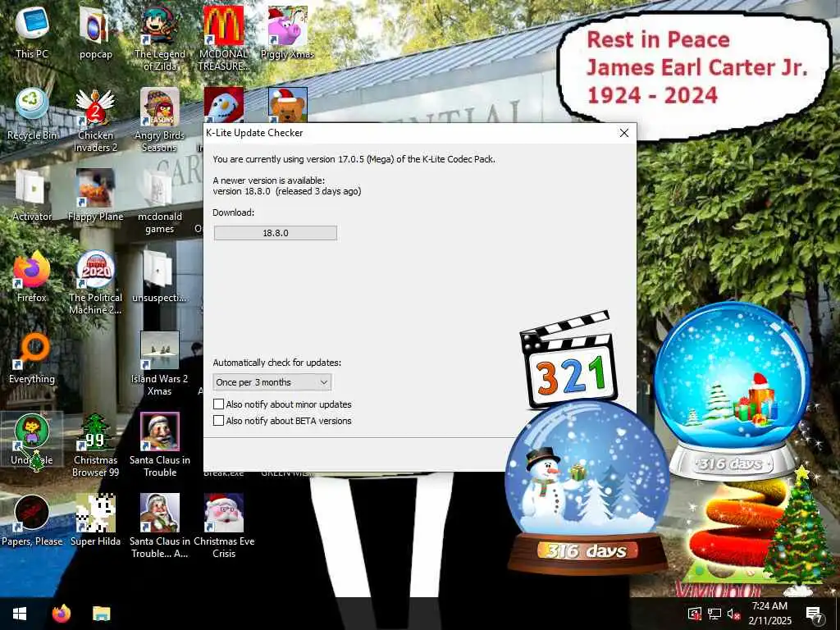The height and width of the screenshot is (630, 840).
Task: Open mcdonald games desktop folder
Action: pos(160,202)
